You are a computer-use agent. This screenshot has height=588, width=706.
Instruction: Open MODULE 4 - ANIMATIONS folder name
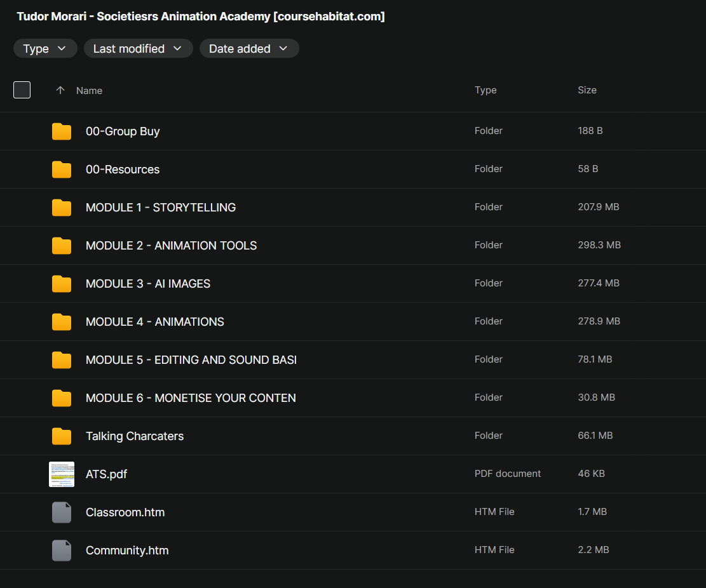[x=155, y=322]
